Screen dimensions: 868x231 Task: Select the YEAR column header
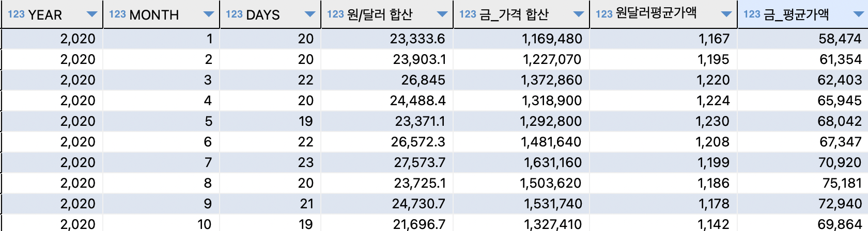pos(52,14)
